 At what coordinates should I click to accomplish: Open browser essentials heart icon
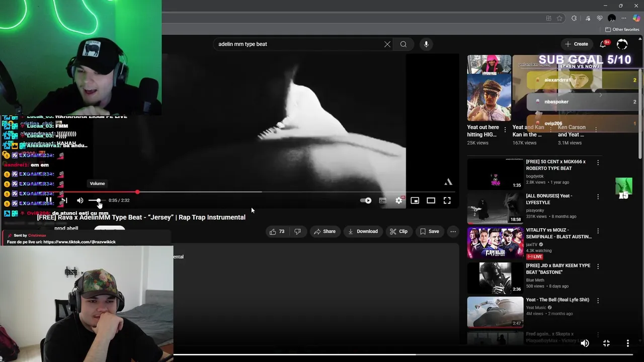click(600, 18)
